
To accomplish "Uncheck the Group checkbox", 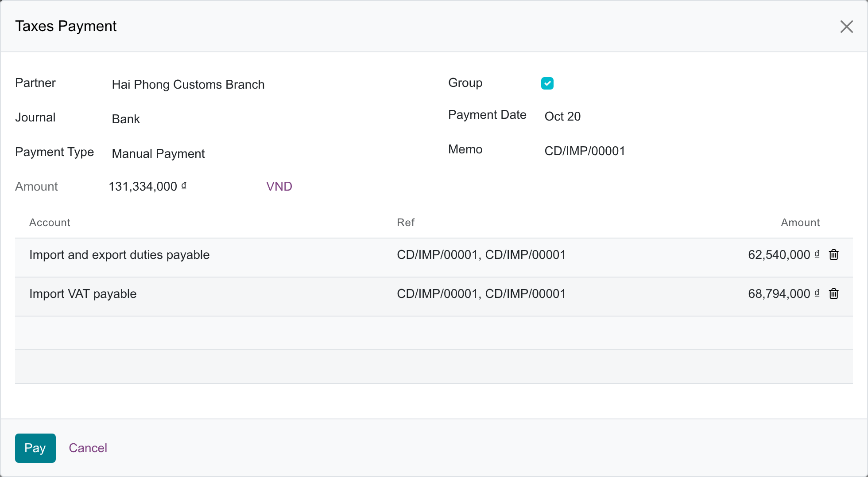I will [547, 83].
